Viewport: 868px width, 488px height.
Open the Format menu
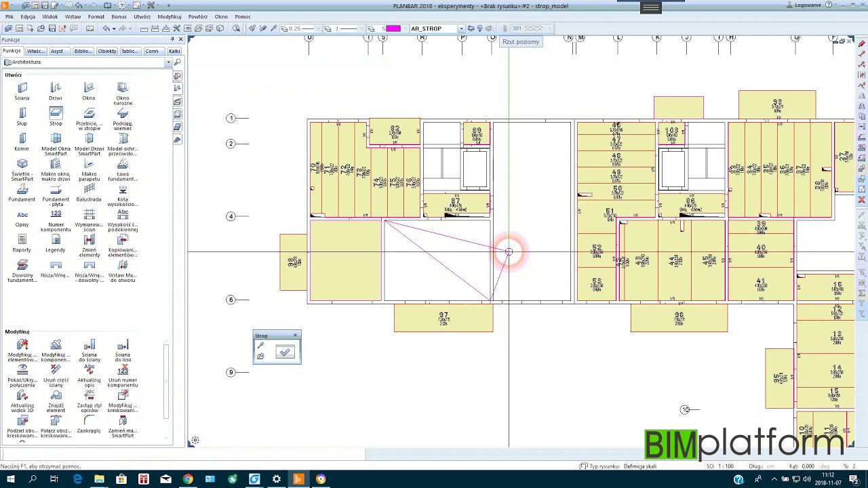96,17
